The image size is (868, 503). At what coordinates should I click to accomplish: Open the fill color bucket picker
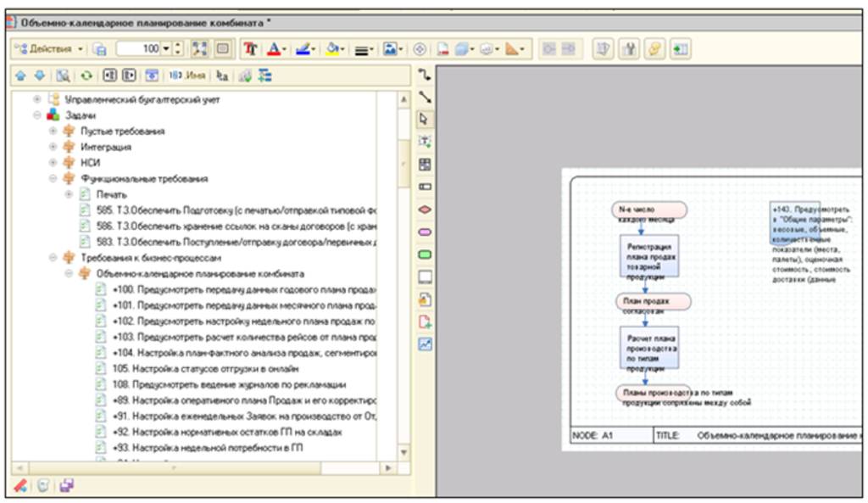(334, 49)
